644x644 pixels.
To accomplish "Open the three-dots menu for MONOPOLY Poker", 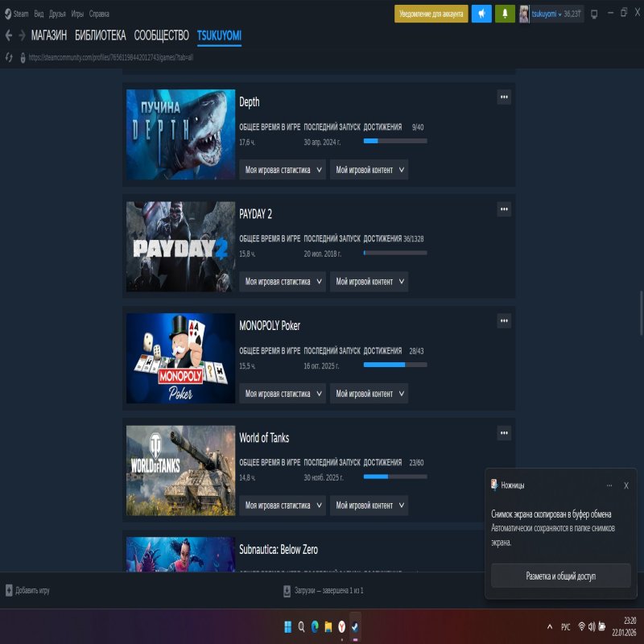I will [504, 321].
